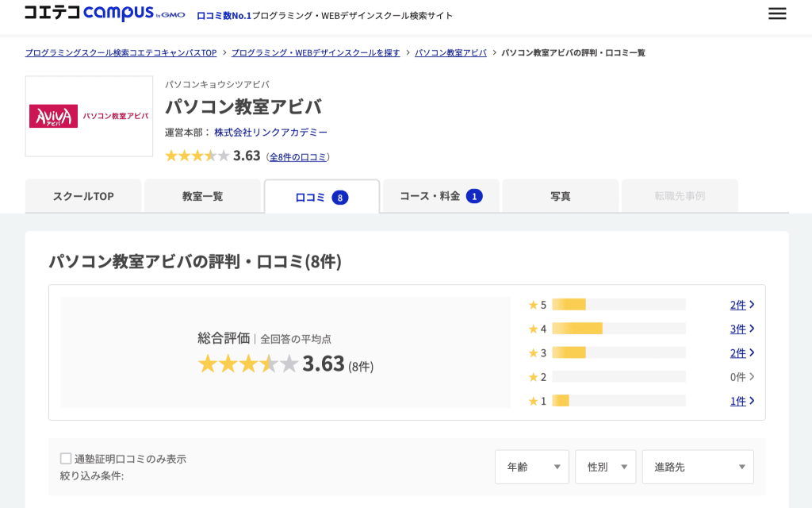Image resolution: width=812 pixels, height=508 pixels.
Task: Click the 口コミ tab's count badge 8
Action: pos(339,198)
